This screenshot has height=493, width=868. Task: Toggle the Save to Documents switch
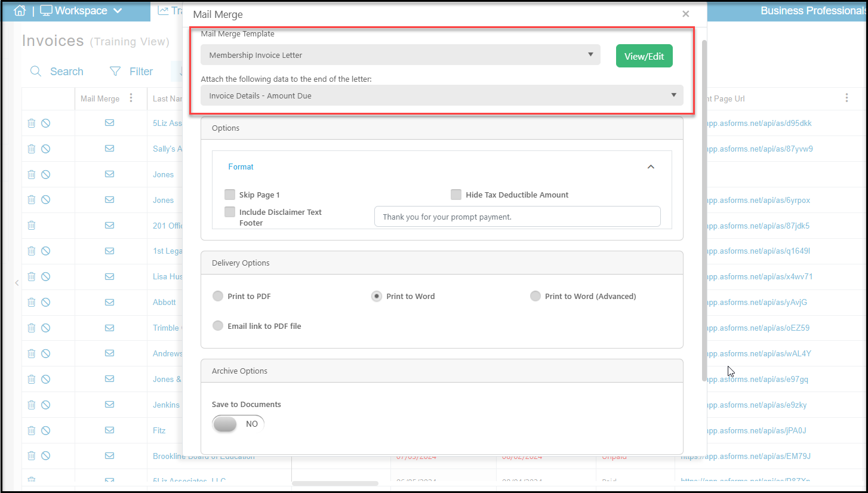(x=238, y=424)
